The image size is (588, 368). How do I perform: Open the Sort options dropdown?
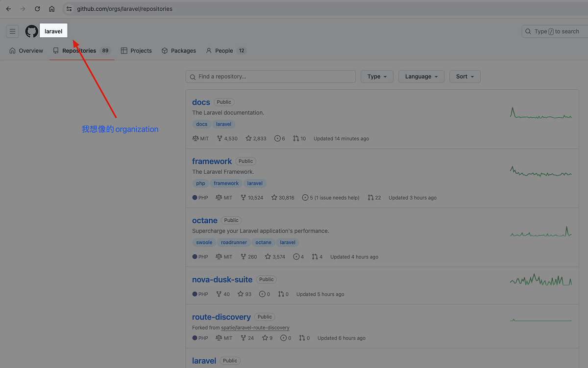(465, 76)
